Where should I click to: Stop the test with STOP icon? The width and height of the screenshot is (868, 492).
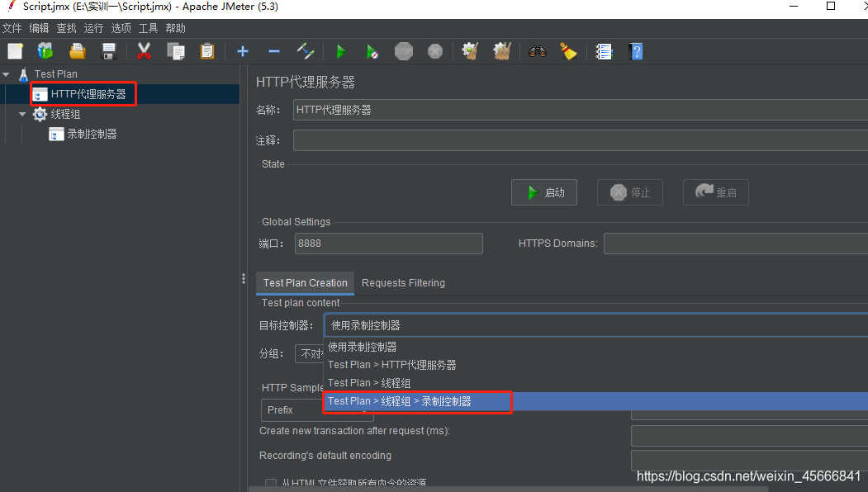pyautogui.click(x=404, y=51)
